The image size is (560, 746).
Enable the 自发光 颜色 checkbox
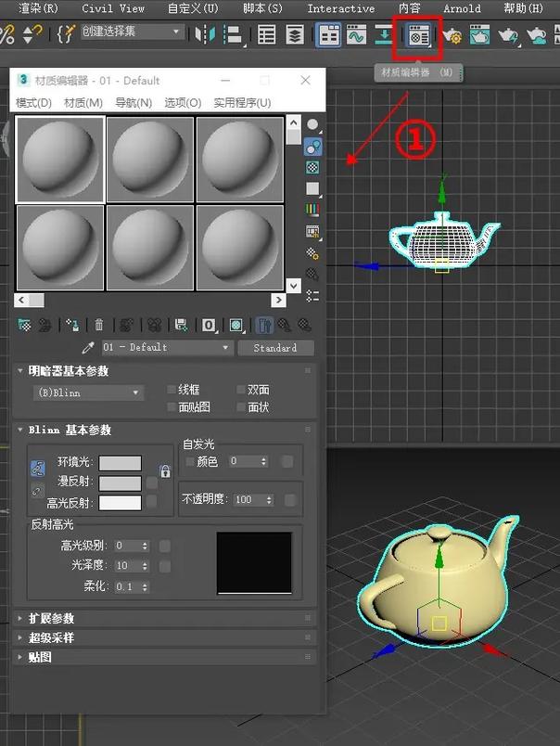click(x=190, y=461)
